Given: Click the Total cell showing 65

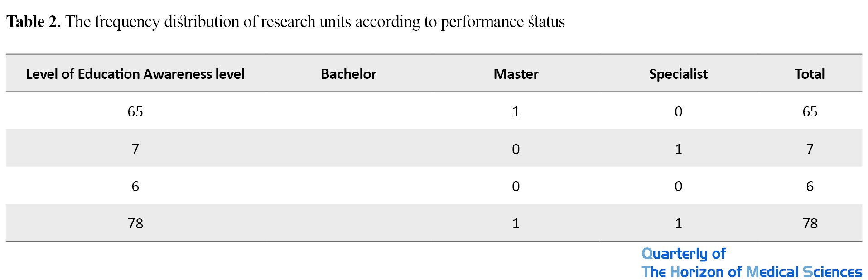Looking at the screenshot, I should tap(810, 111).
